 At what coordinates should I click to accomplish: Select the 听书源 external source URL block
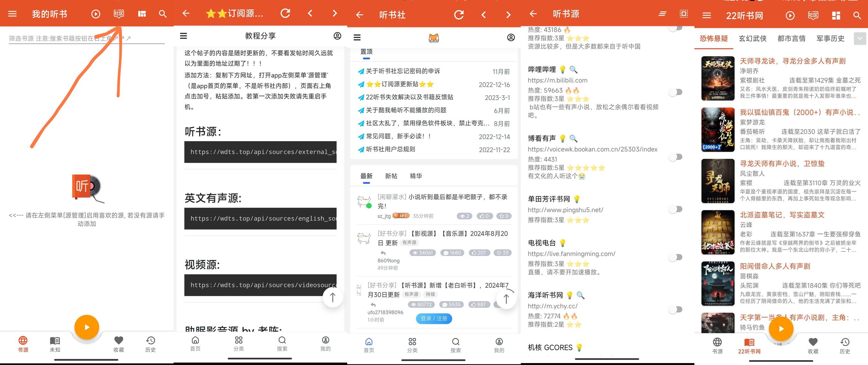[260, 152]
